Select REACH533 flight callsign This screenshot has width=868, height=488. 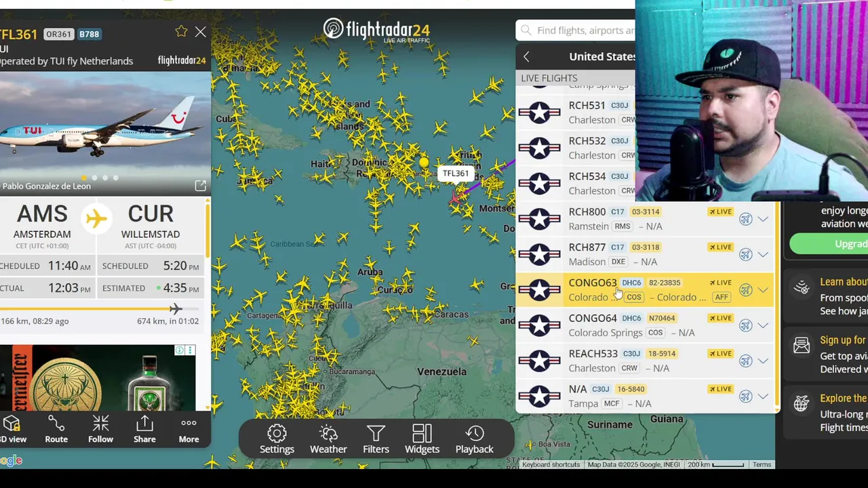(593, 353)
